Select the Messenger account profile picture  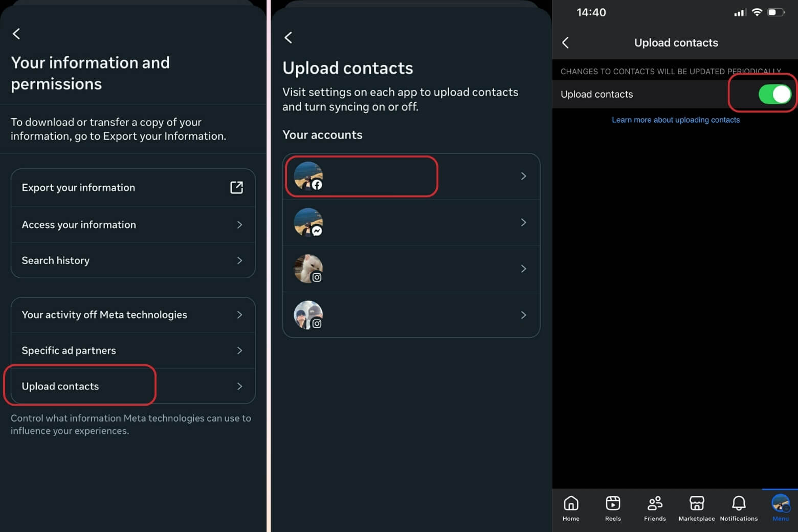[308, 222]
